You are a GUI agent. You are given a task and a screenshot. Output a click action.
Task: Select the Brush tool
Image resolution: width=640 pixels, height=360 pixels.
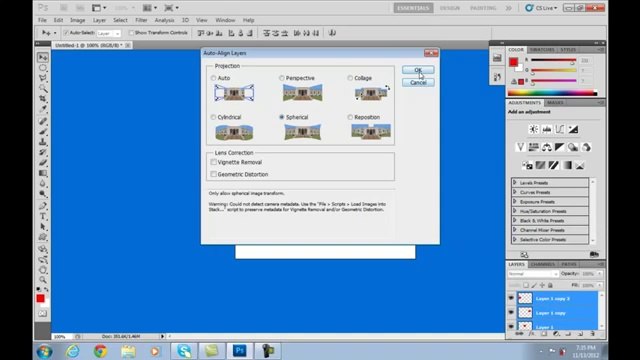[43, 131]
